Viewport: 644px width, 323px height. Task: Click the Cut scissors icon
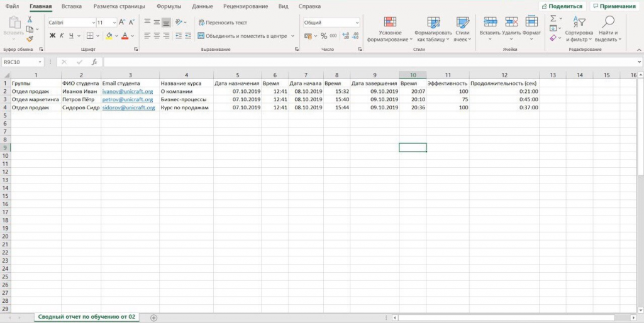pos(30,19)
